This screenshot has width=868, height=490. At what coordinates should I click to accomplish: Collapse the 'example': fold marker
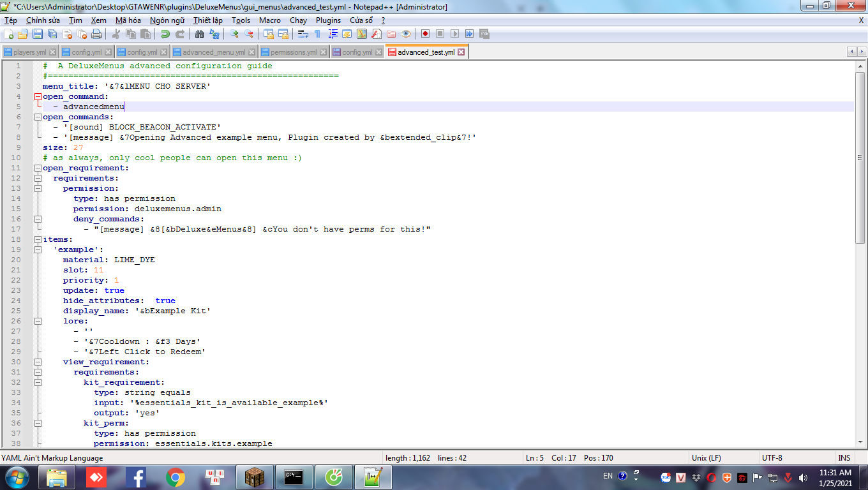(38, 249)
